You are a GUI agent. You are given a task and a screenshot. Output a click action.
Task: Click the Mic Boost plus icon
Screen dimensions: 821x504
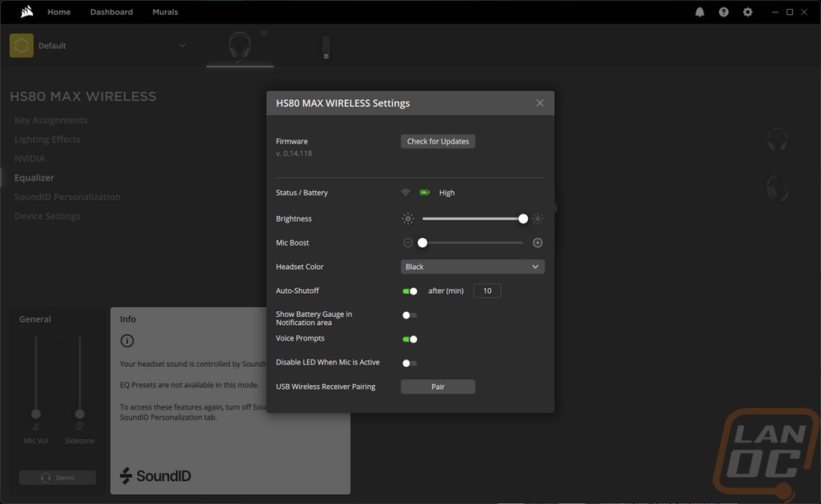[x=537, y=243]
